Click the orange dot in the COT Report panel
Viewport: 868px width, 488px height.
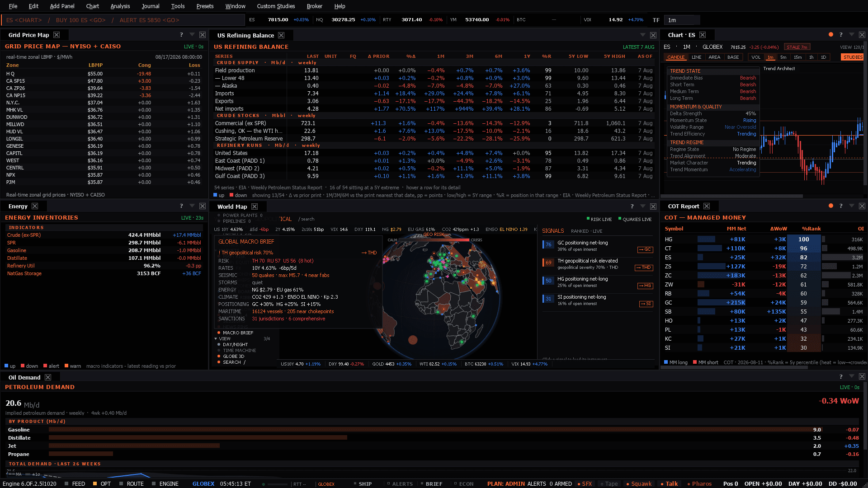(x=831, y=206)
